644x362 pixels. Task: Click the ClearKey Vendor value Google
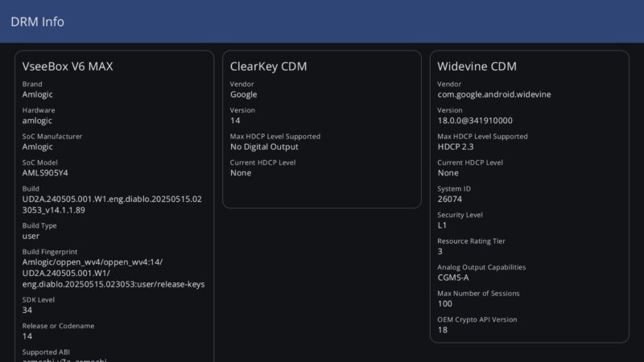click(x=244, y=95)
